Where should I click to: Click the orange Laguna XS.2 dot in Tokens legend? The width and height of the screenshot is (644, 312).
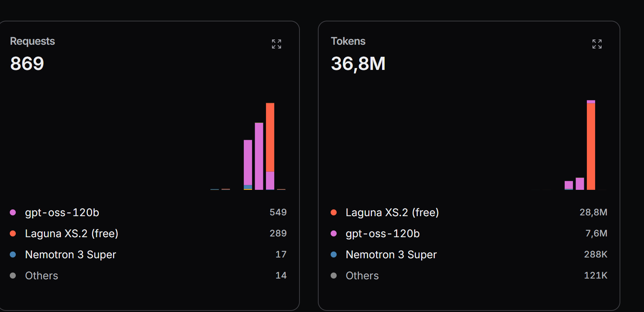[x=334, y=212]
